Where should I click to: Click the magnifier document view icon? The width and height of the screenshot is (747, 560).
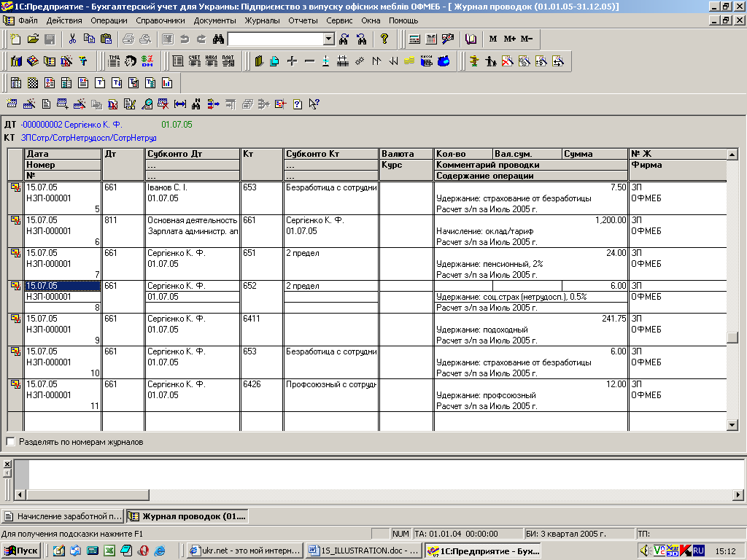point(147,104)
